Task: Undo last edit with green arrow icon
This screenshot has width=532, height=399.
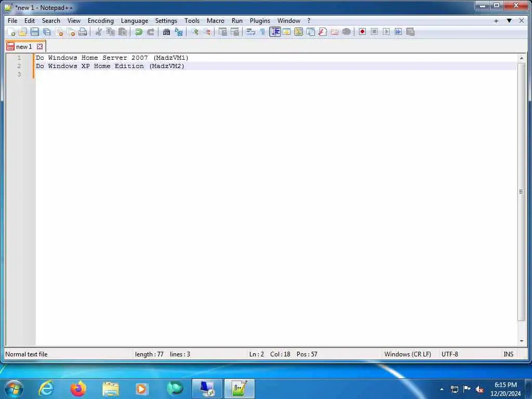Action: [x=138, y=32]
